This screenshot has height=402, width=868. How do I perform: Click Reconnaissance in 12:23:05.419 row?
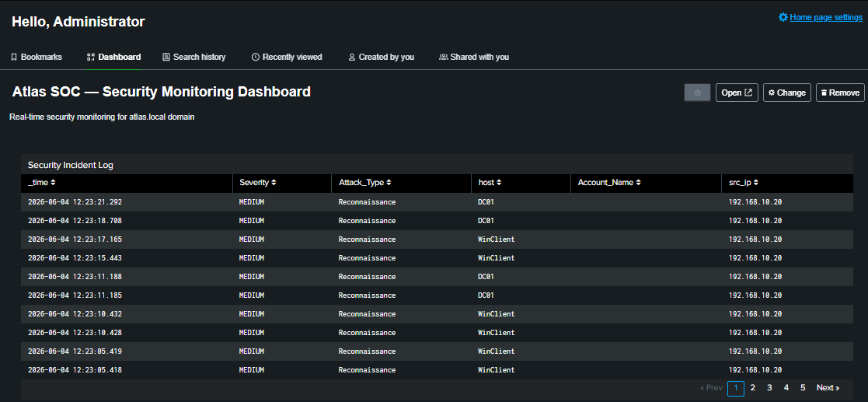[367, 351]
